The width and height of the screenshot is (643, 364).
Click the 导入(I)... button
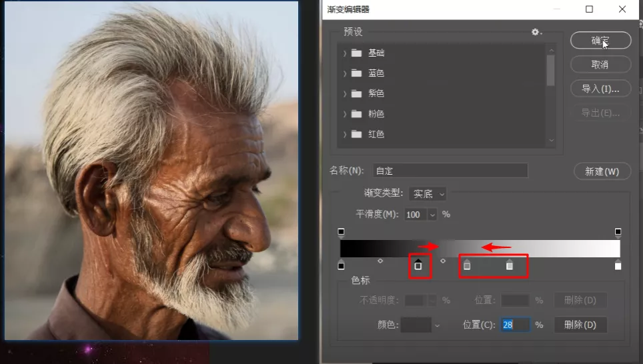[600, 89]
